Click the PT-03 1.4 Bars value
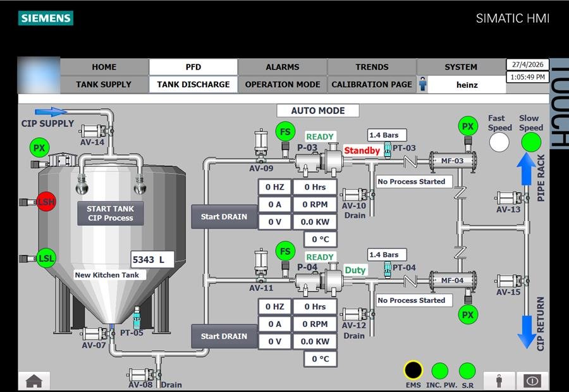 [387, 135]
